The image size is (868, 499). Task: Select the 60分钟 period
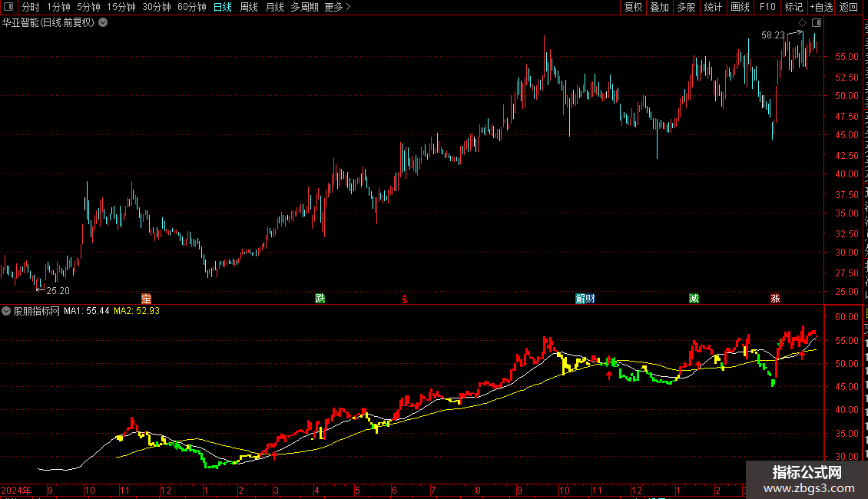point(192,7)
